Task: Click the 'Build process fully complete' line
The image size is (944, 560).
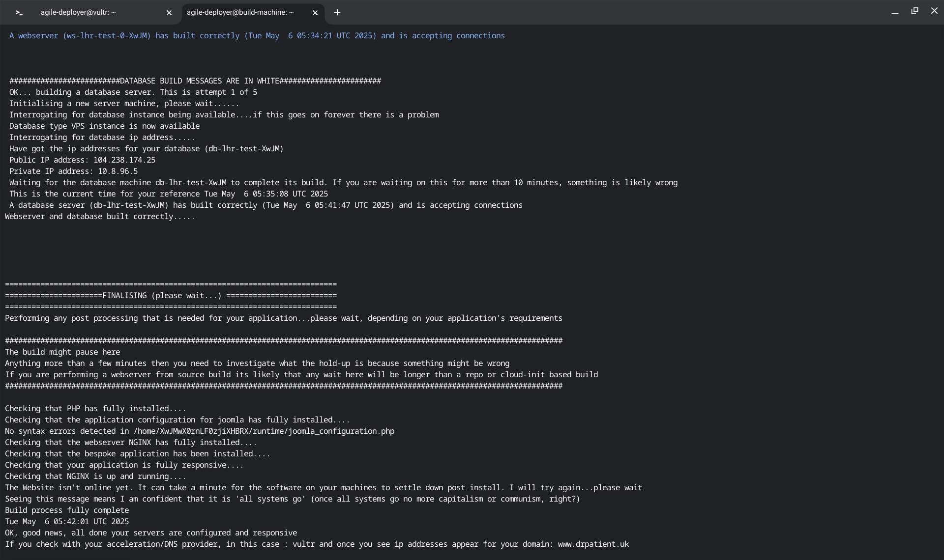Action: coord(67,510)
